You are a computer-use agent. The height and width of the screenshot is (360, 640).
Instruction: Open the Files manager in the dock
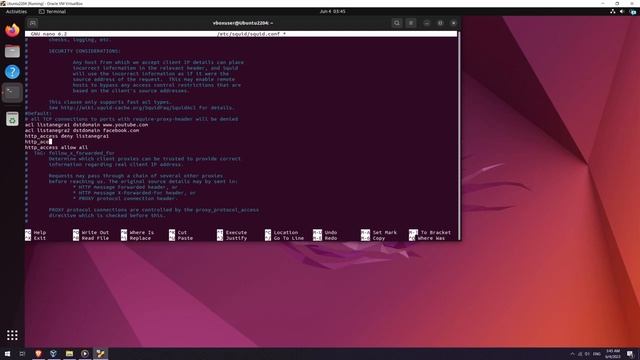tap(12, 51)
